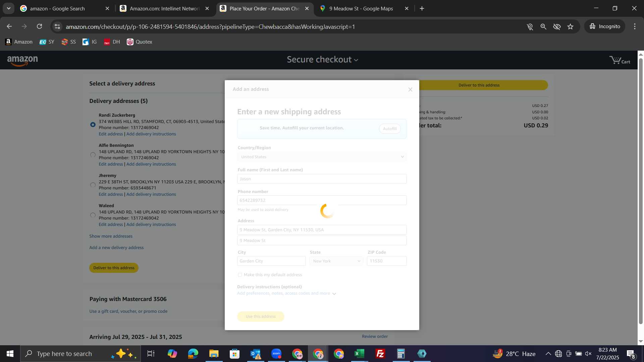Close the Google Maps tab
This screenshot has width=644, height=362.
(x=407, y=8)
